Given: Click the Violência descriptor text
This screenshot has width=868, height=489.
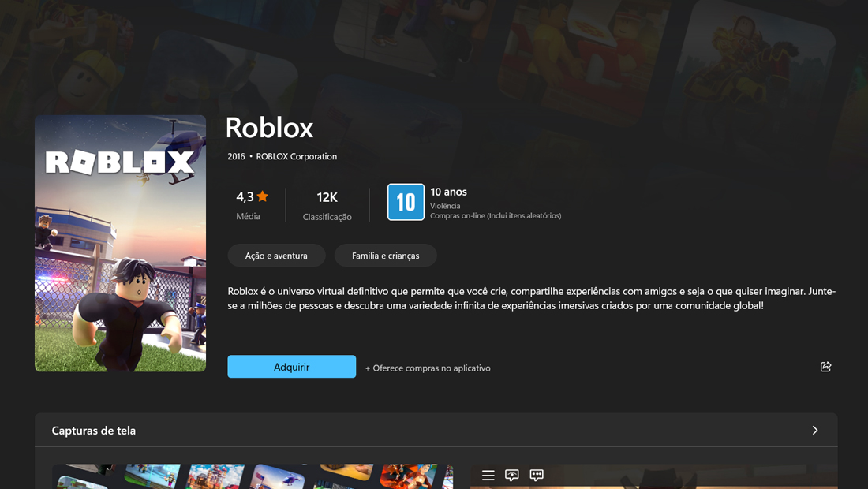Looking at the screenshot, I should 445,206.
